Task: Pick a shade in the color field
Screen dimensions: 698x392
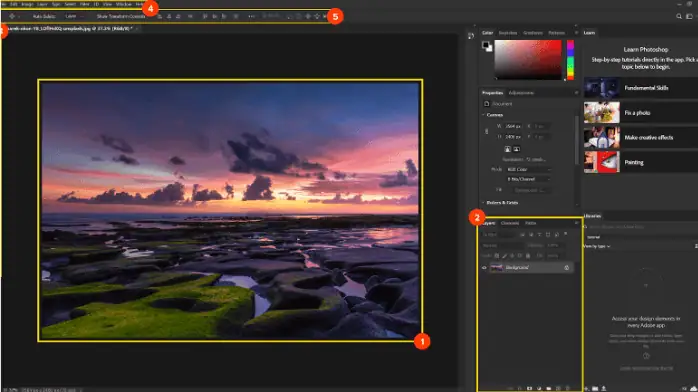Action: (x=528, y=60)
